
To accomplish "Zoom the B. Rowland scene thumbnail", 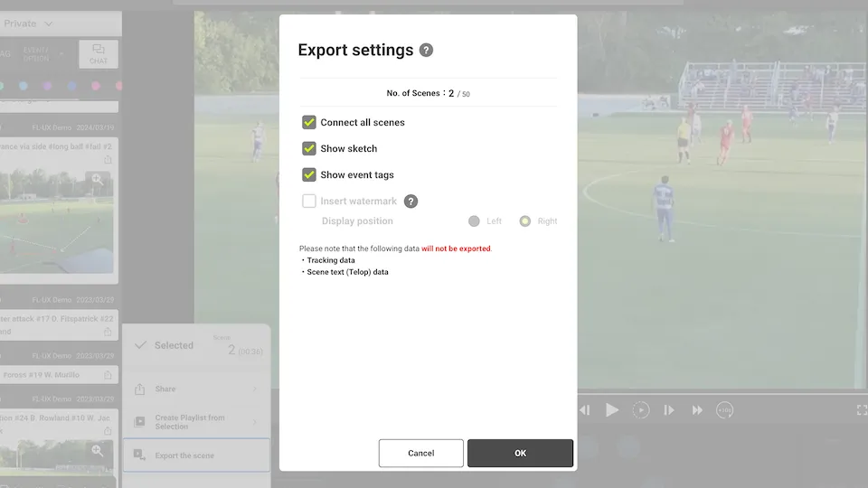I will pyautogui.click(x=98, y=451).
